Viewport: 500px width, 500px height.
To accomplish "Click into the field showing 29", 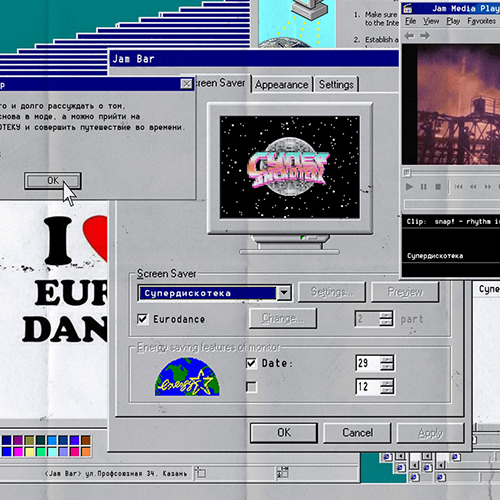I will click(x=368, y=363).
